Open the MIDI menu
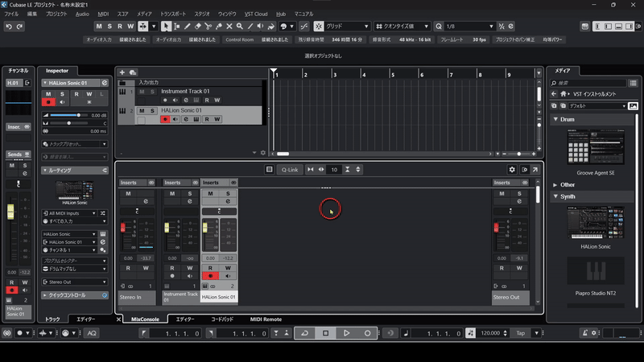Screen dimensions: 644x362 103,14
